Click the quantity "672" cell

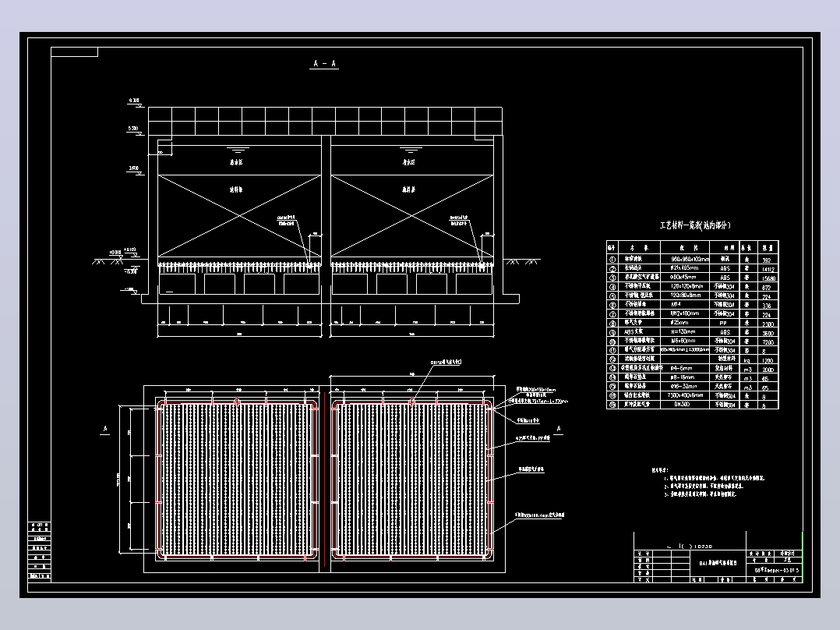pos(766,288)
